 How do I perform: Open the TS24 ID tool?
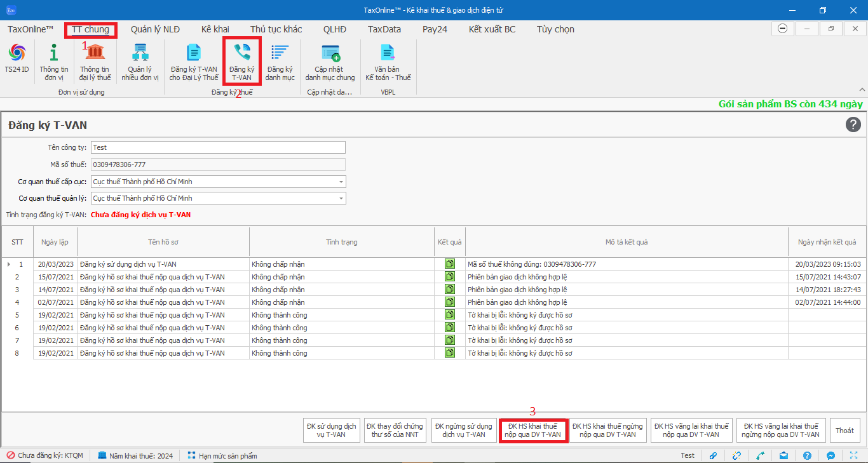(x=17, y=60)
